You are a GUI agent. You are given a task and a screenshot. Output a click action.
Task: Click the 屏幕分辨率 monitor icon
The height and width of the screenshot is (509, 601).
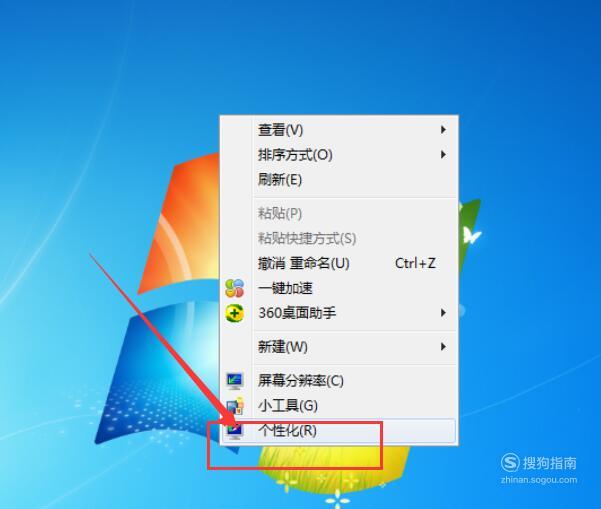(x=235, y=381)
